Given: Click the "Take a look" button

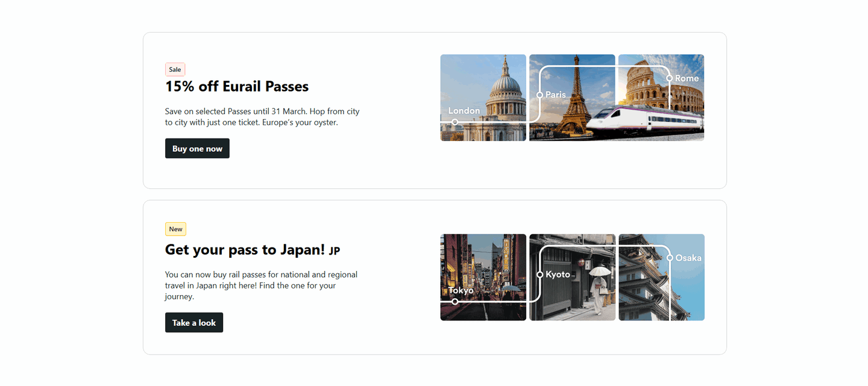Looking at the screenshot, I should tap(194, 322).
